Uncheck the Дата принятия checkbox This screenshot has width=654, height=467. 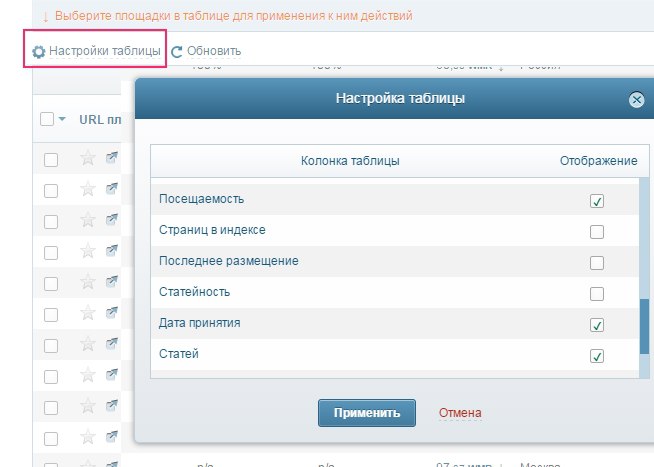[x=597, y=325]
